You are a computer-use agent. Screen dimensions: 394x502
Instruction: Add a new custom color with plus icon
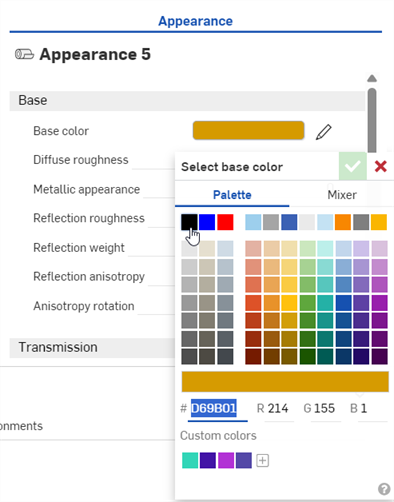[262, 461]
